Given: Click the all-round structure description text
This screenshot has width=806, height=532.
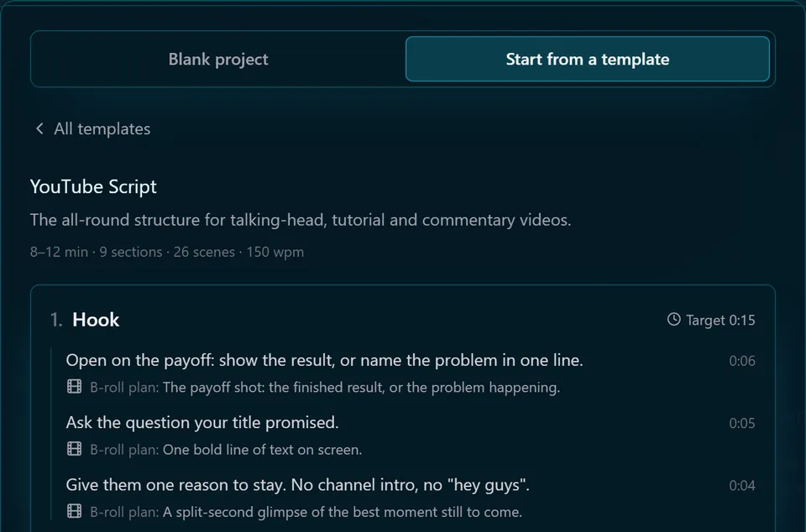Looking at the screenshot, I should point(301,221).
